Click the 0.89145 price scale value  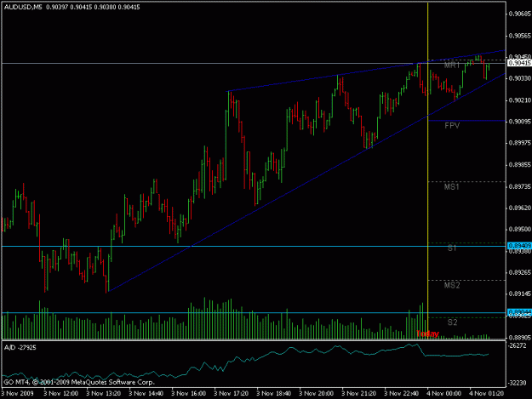click(520, 294)
